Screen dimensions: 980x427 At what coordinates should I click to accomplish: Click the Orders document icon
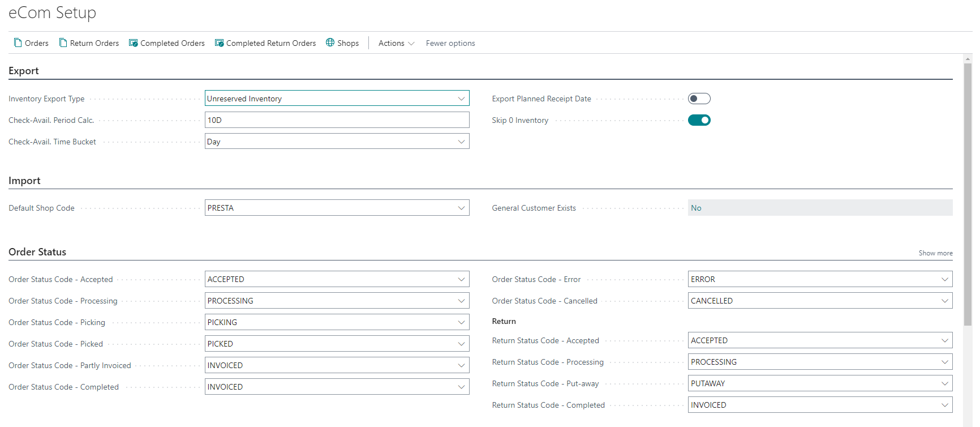click(x=18, y=43)
